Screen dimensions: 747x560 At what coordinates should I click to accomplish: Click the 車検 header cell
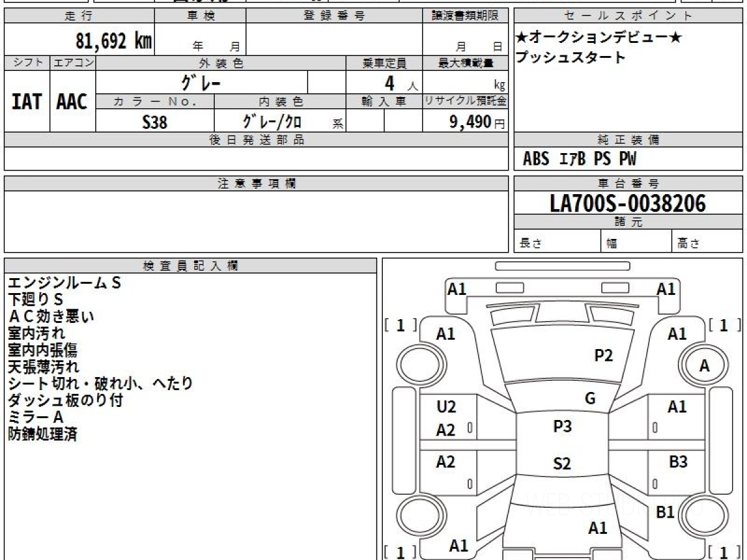pos(200,16)
